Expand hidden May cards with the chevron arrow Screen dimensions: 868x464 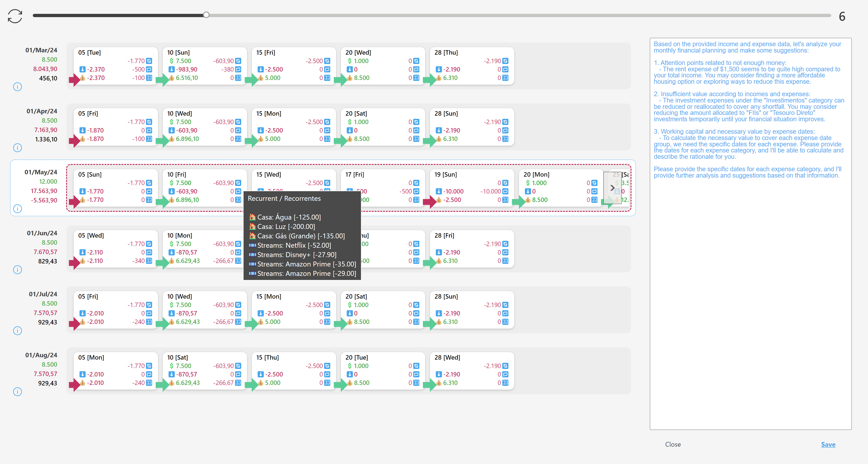pyautogui.click(x=612, y=188)
